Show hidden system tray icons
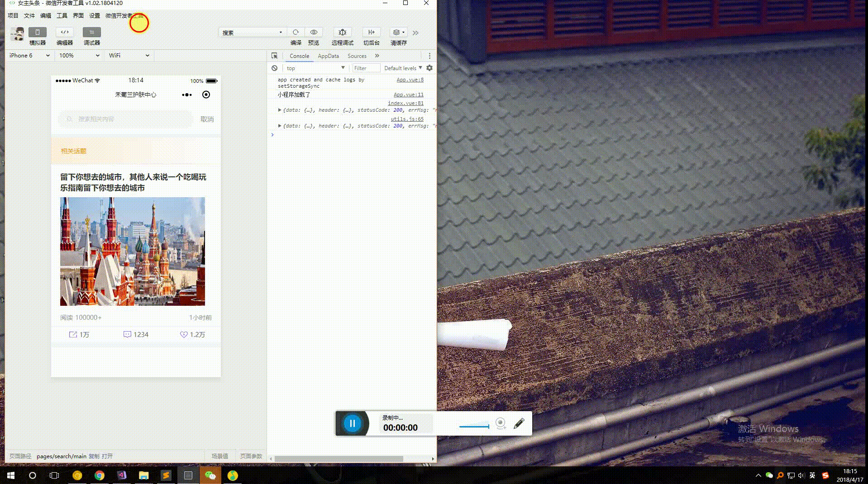This screenshot has height=484, width=868. pos(758,475)
